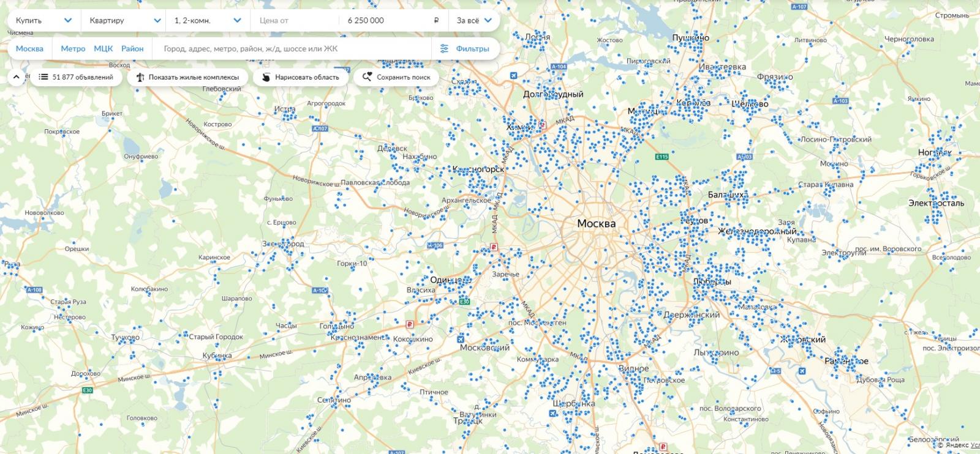Click the Электросталь map label
This screenshot has width=980, height=454.
[936, 203]
